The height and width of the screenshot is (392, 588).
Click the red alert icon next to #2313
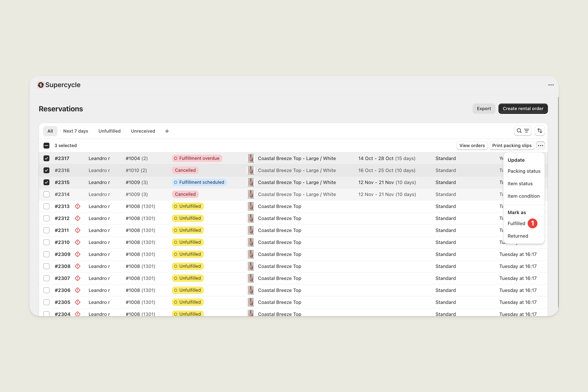(x=78, y=206)
